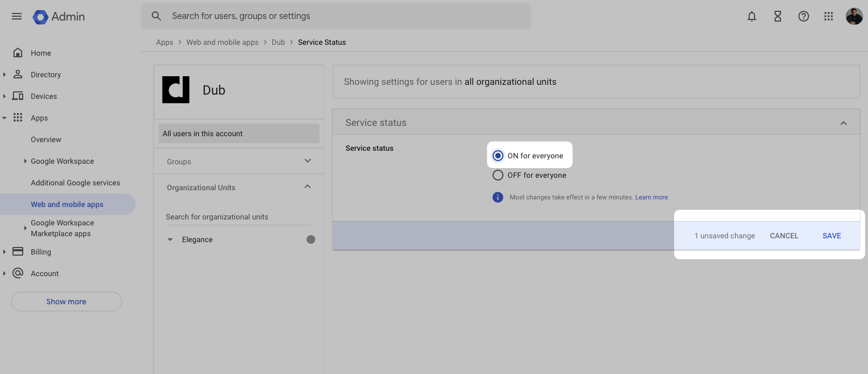The width and height of the screenshot is (868, 374).
Task: Click the Devices icon in sidebar
Action: coord(18,96)
